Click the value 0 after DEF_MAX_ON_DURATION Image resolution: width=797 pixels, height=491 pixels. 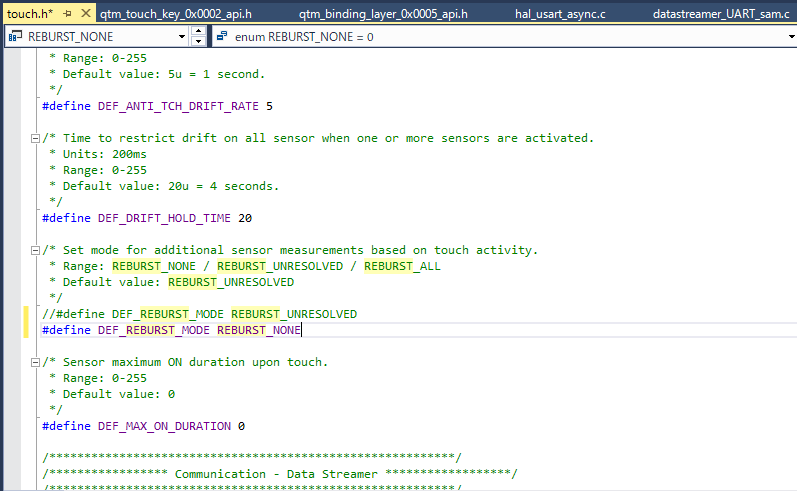[241, 426]
